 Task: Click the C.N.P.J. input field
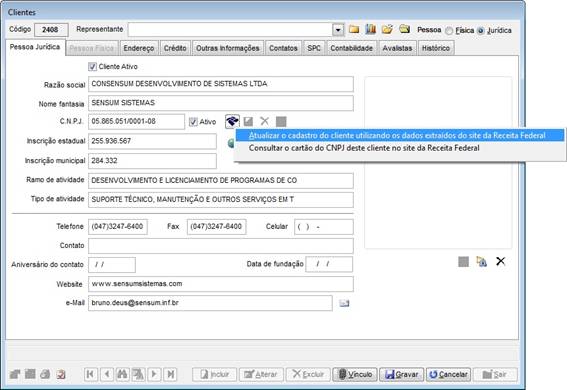[136, 121]
